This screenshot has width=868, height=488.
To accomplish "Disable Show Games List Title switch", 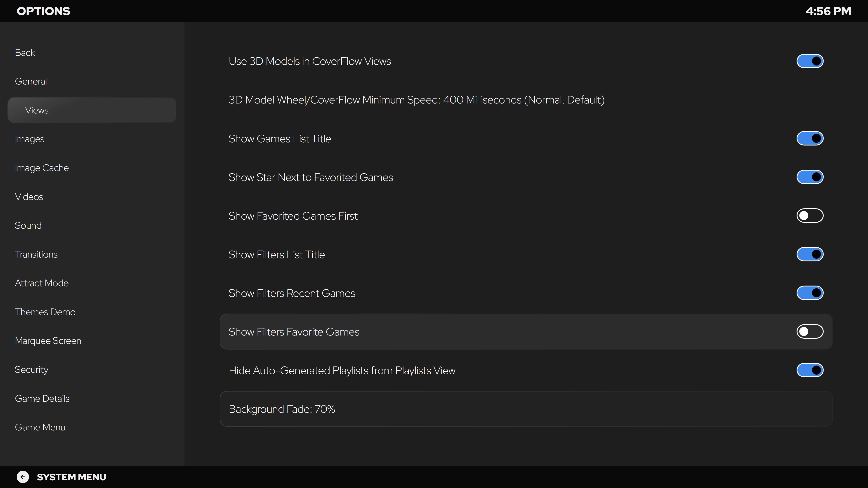I will [x=810, y=138].
